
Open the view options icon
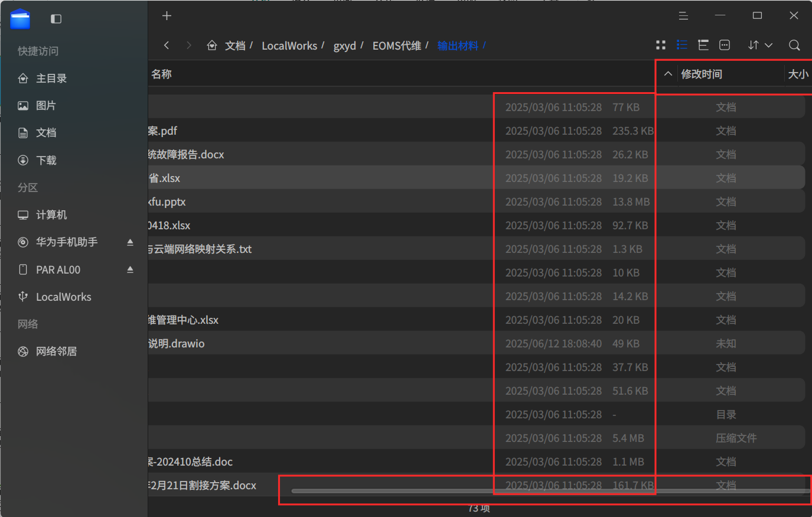click(x=725, y=45)
